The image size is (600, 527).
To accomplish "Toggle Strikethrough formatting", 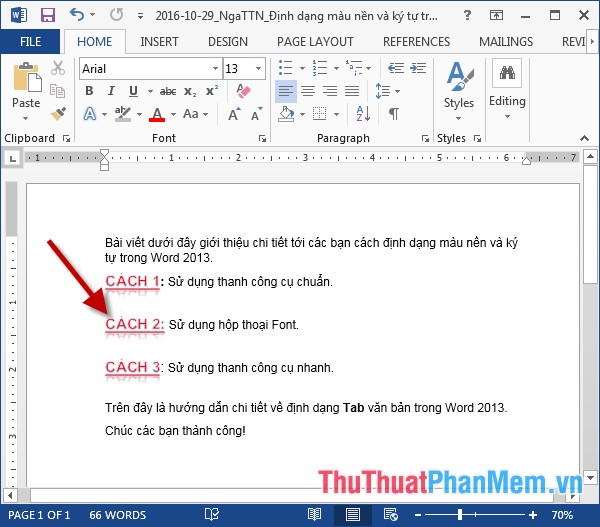I will pos(168,91).
